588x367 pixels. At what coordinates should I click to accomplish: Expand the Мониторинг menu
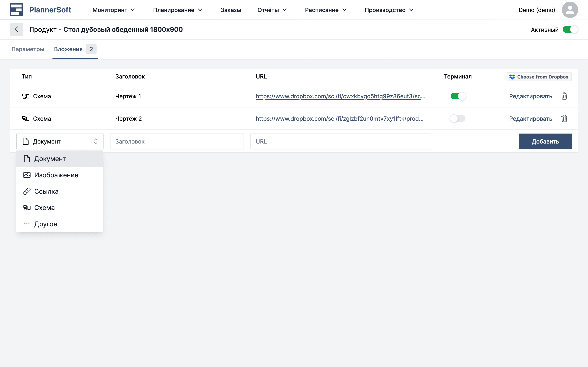114,10
